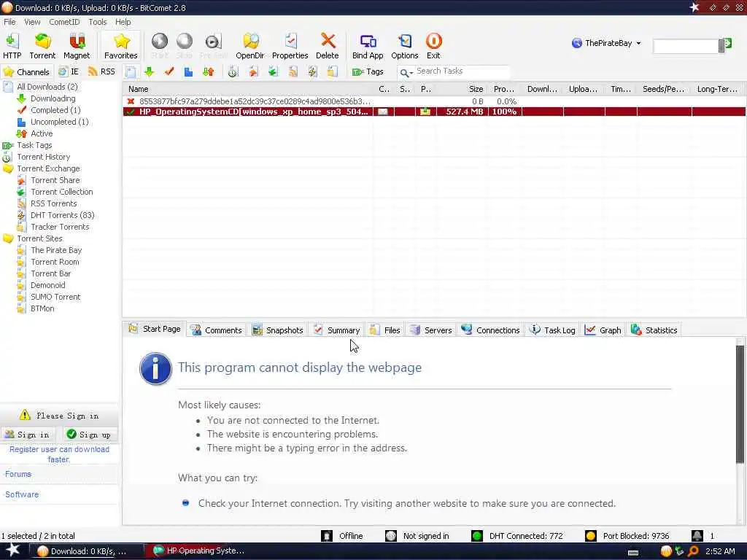This screenshot has width=747, height=560.
Task: Open the View menu
Action: [x=32, y=22]
